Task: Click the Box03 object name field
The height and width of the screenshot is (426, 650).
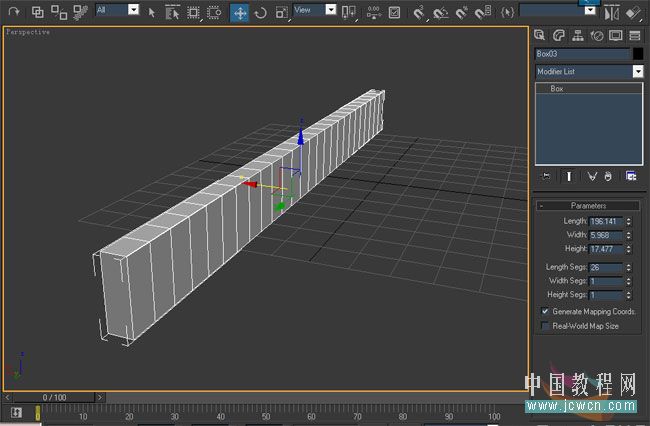Action: pyautogui.click(x=582, y=54)
